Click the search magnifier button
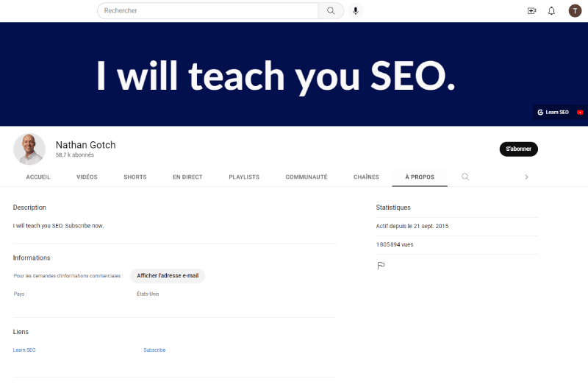 331,10
